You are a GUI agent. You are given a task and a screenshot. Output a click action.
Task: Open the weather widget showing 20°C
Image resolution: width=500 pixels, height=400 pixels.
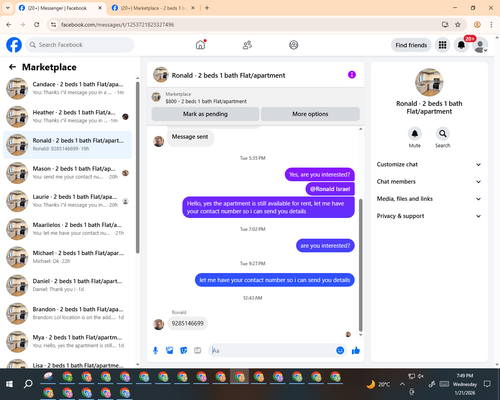(378, 384)
